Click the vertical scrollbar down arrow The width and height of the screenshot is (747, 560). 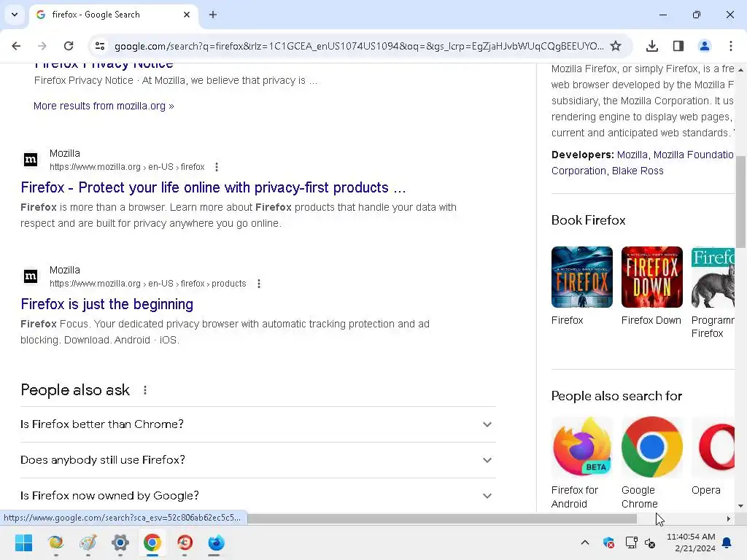coord(741,506)
